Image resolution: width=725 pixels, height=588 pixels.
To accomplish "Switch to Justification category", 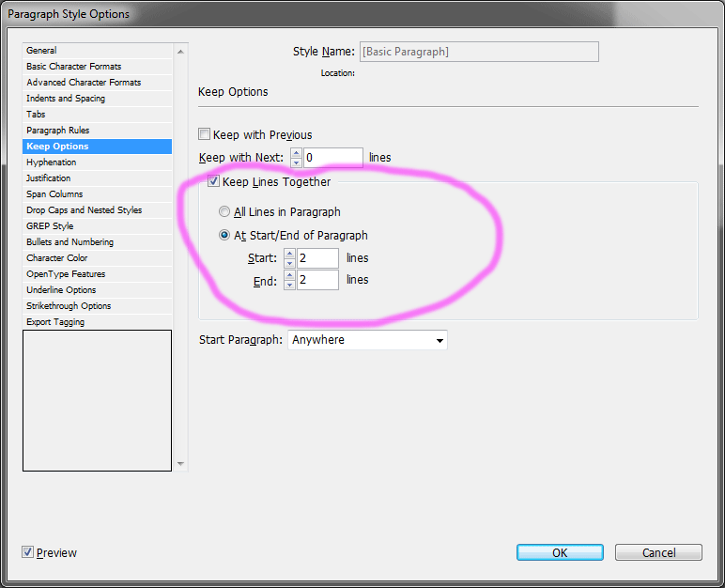I will (x=97, y=178).
